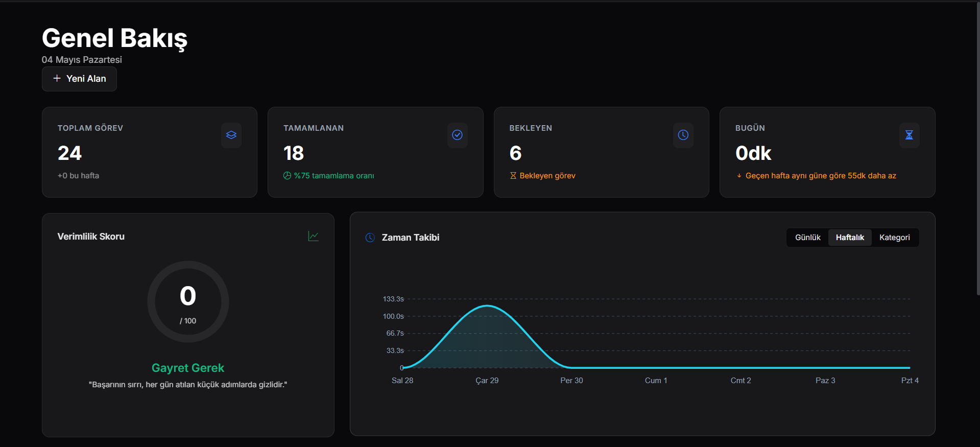
Task: Click the Sal 28 axis label
Action: (x=402, y=381)
